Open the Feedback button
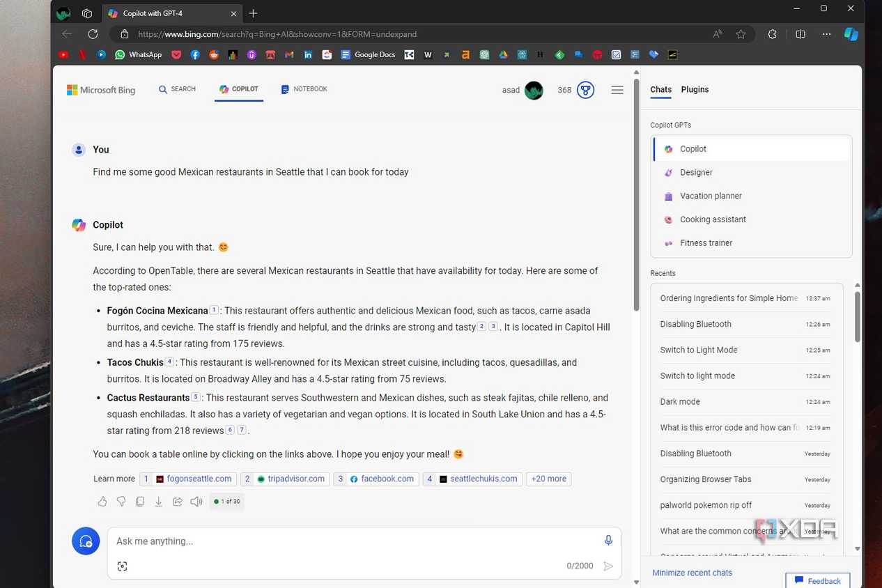This screenshot has width=882, height=588. pyautogui.click(x=818, y=581)
